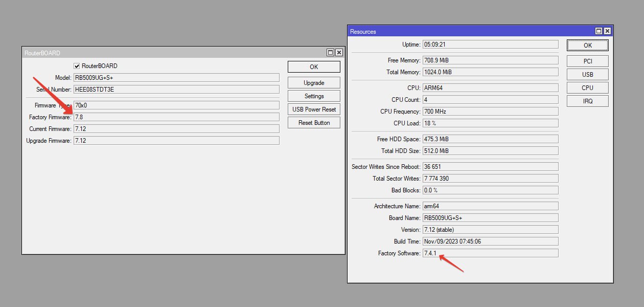This screenshot has width=644, height=307.
Task: Click the Factory Software label
Action: click(399, 253)
